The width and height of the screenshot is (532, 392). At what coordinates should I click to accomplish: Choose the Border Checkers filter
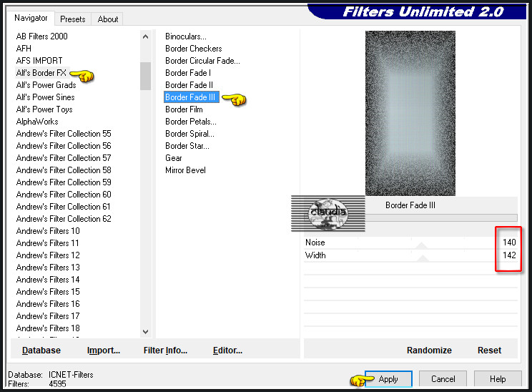[x=193, y=49]
